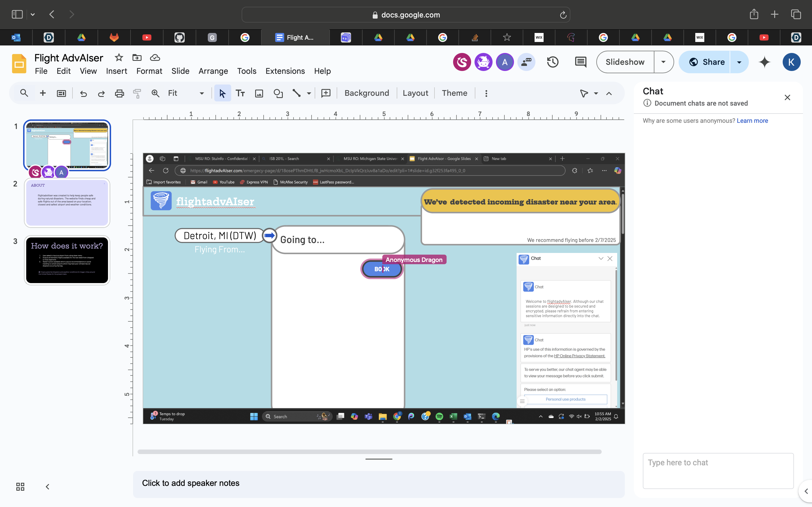Click the Print icon
Image resolution: width=812 pixels, height=507 pixels.
(x=119, y=93)
